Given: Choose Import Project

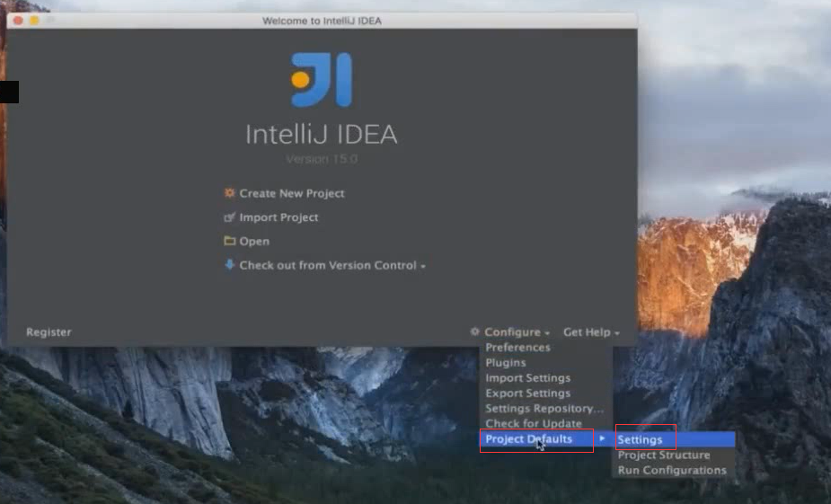Looking at the screenshot, I should coord(278,217).
